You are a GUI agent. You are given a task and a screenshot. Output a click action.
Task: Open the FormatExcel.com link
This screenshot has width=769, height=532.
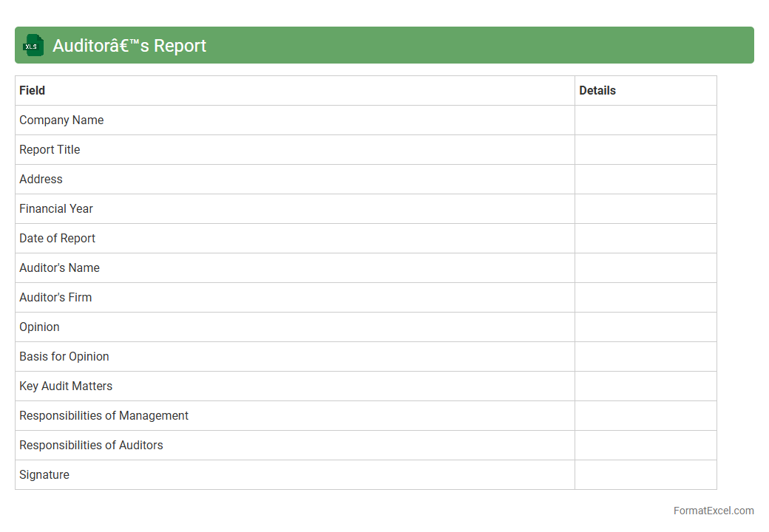(714, 511)
